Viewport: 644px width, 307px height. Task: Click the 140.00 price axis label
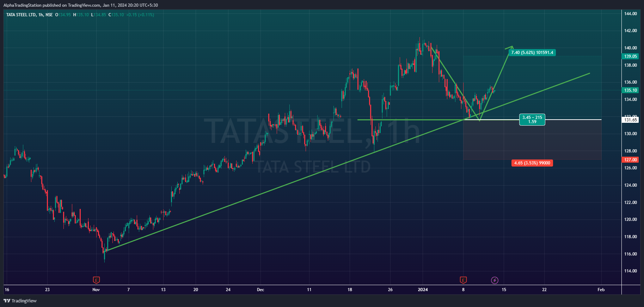631,48
